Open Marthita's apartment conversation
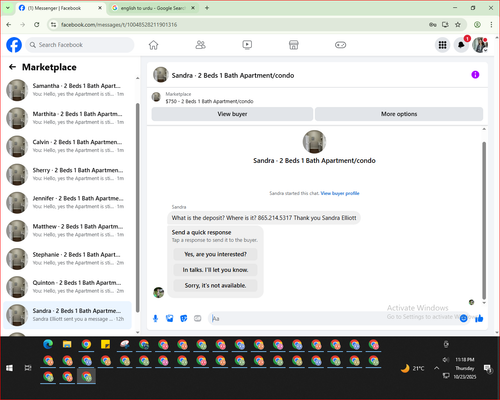 (x=67, y=118)
